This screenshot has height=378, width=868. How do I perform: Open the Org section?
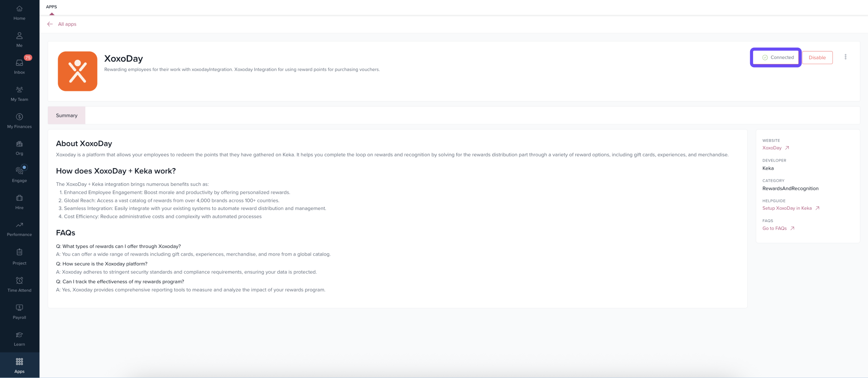[x=19, y=148]
